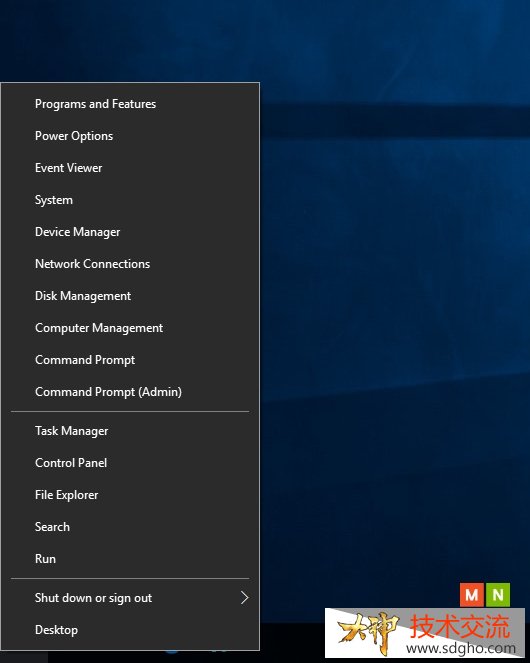Open Device Manager
Viewport: 530px width, 663px height.
click(x=130, y=232)
